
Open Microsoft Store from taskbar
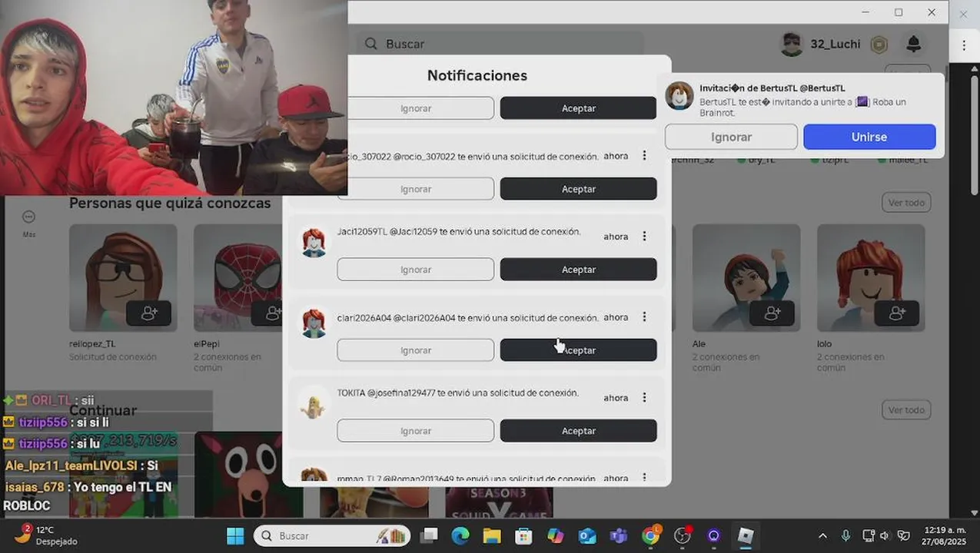tap(523, 535)
